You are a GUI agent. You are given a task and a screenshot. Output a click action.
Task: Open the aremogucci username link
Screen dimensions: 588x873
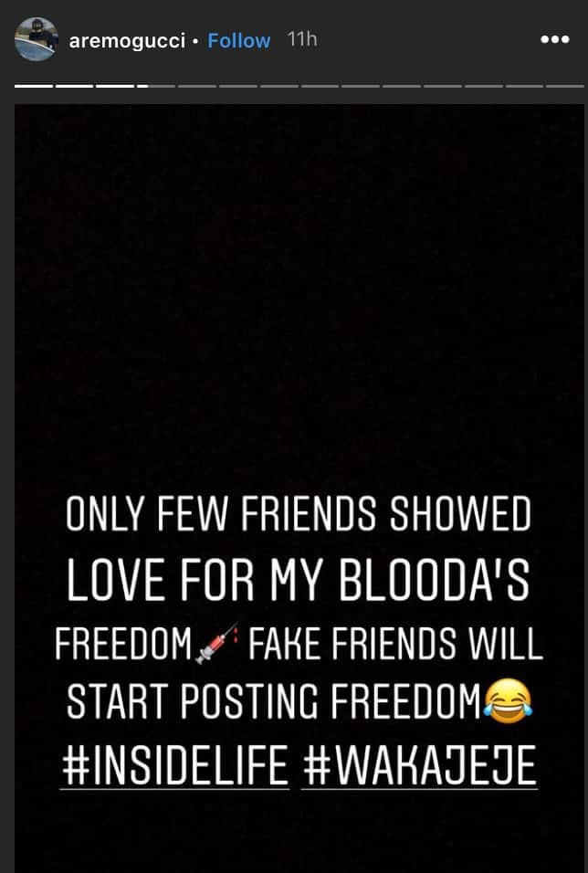pos(127,41)
